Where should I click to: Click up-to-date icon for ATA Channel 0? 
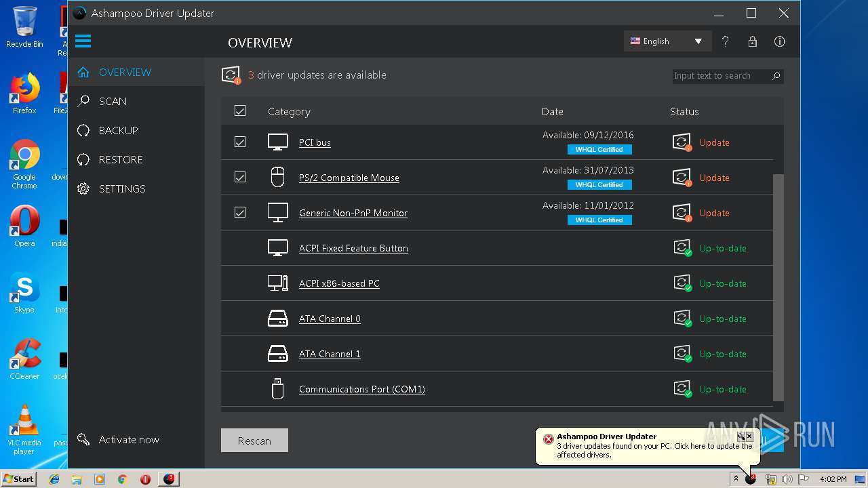682,319
